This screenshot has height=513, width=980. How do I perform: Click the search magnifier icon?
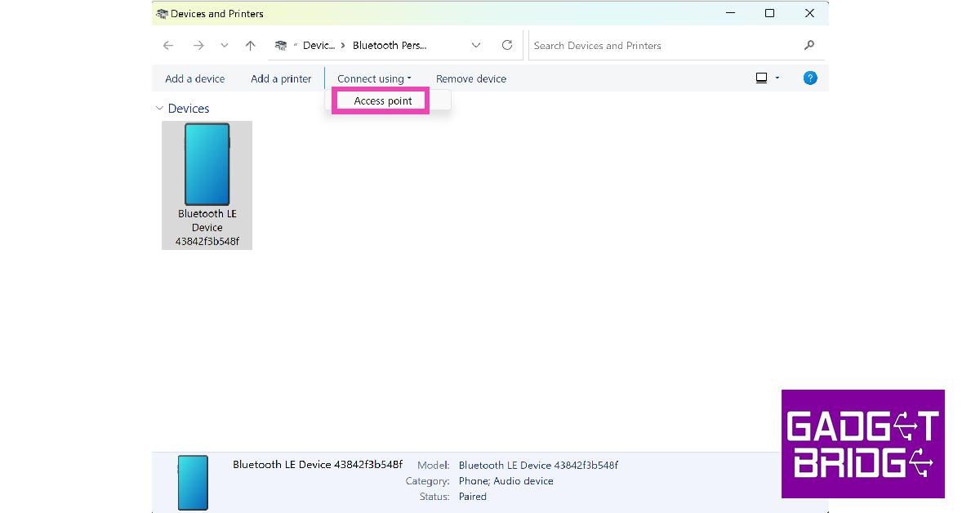[809, 46]
